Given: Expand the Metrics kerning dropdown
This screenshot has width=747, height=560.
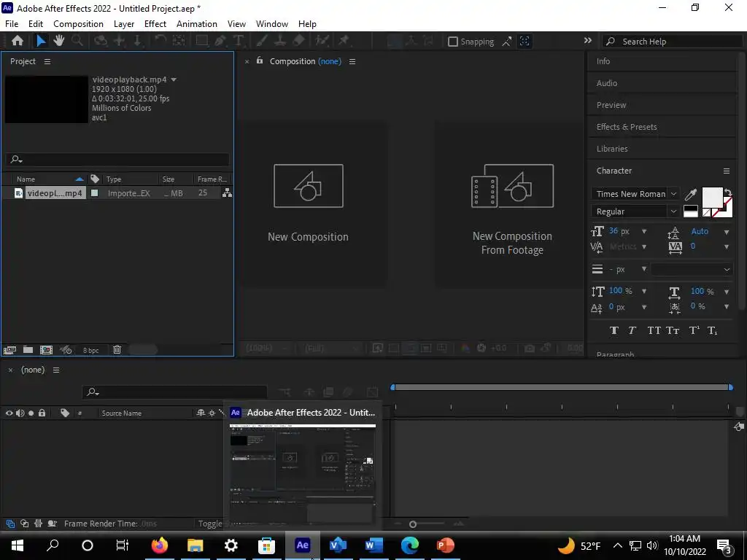Looking at the screenshot, I should pos(644,246).
